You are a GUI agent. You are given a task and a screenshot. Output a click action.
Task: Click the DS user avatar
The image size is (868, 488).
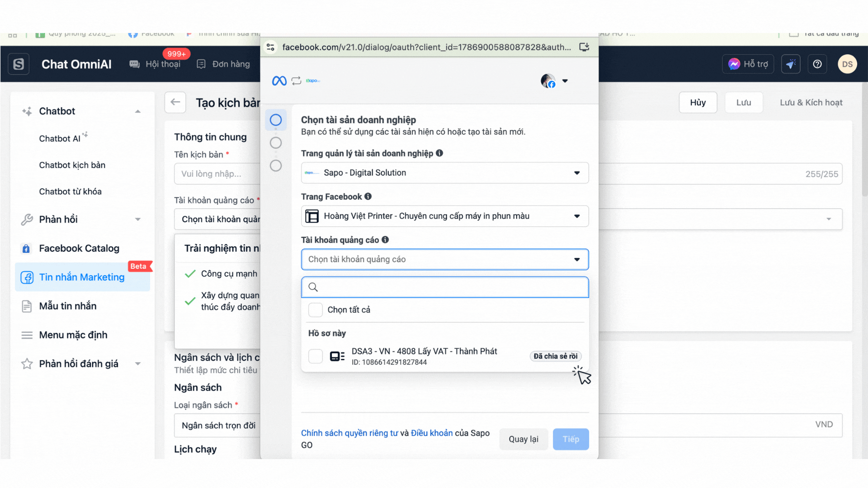click(x=847, y=64)
